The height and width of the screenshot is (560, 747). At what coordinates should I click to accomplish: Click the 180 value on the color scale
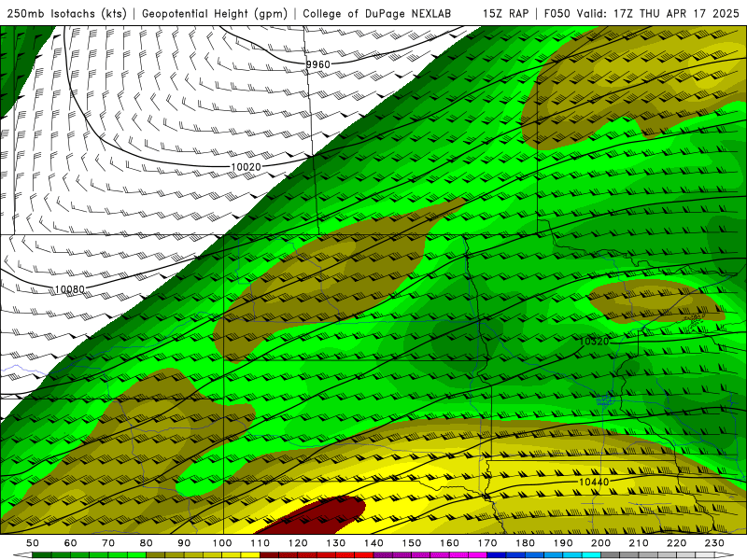[x=526, y=543]
